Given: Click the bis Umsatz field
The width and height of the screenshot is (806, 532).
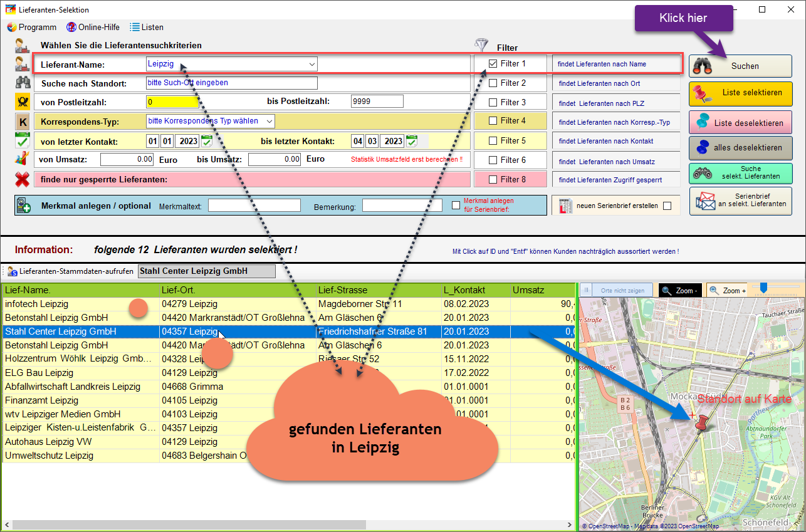Looking at the screenshot, I should 275,159.
